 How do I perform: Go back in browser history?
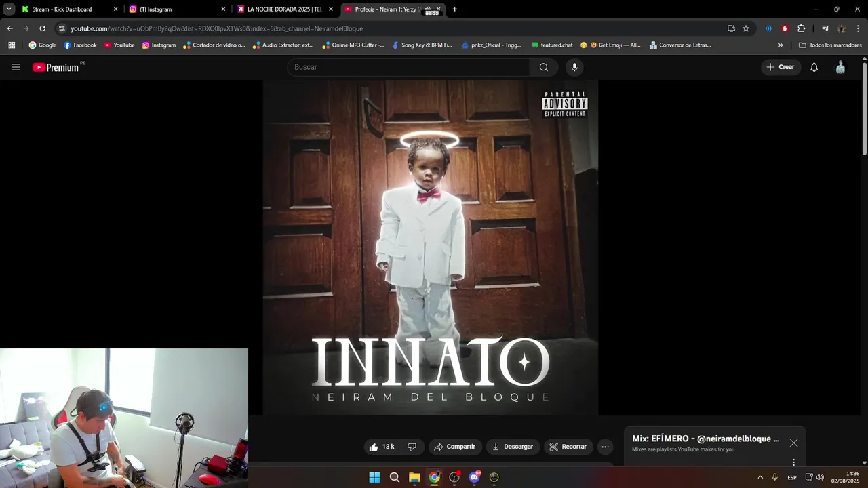(9, 28)
